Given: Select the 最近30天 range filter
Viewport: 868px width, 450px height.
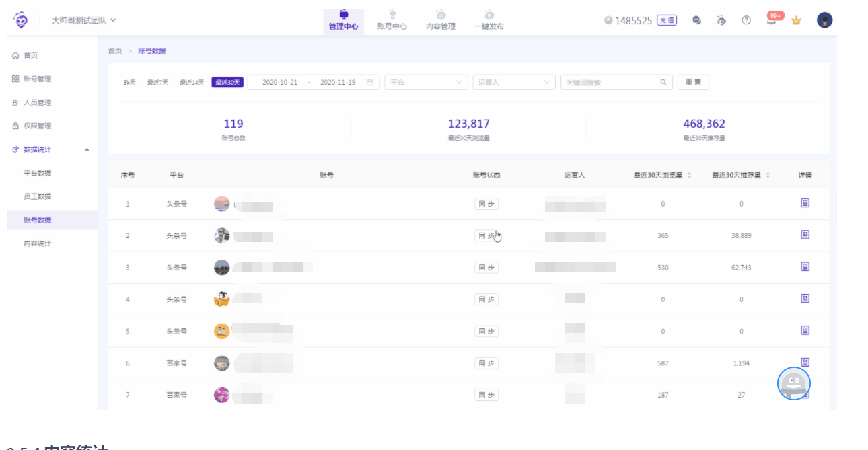Looking at the screenshot, I should click(227, 83).
